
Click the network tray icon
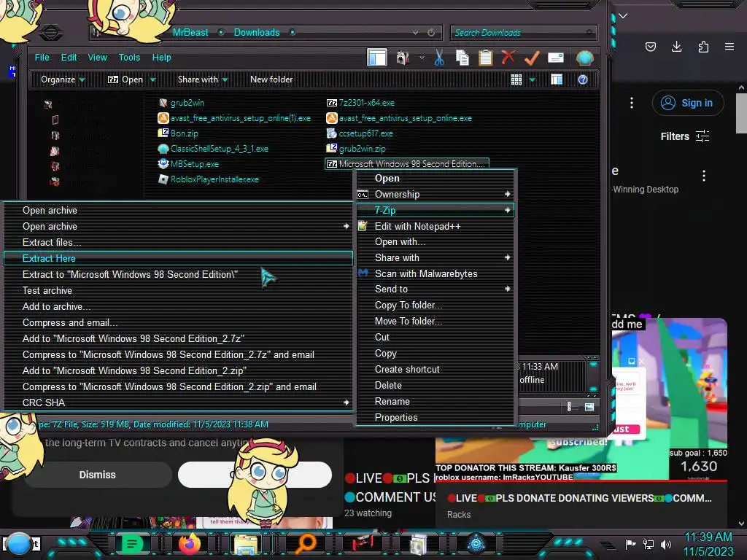(649, 544)
